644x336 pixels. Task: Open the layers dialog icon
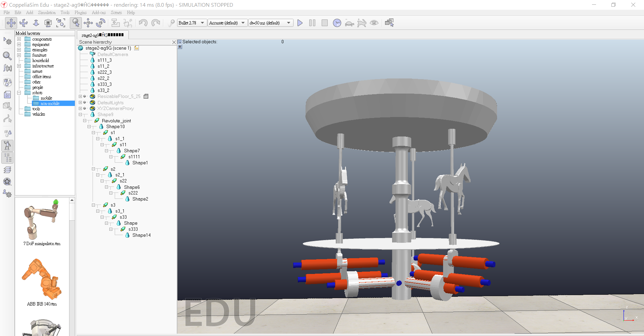point(7,170)
